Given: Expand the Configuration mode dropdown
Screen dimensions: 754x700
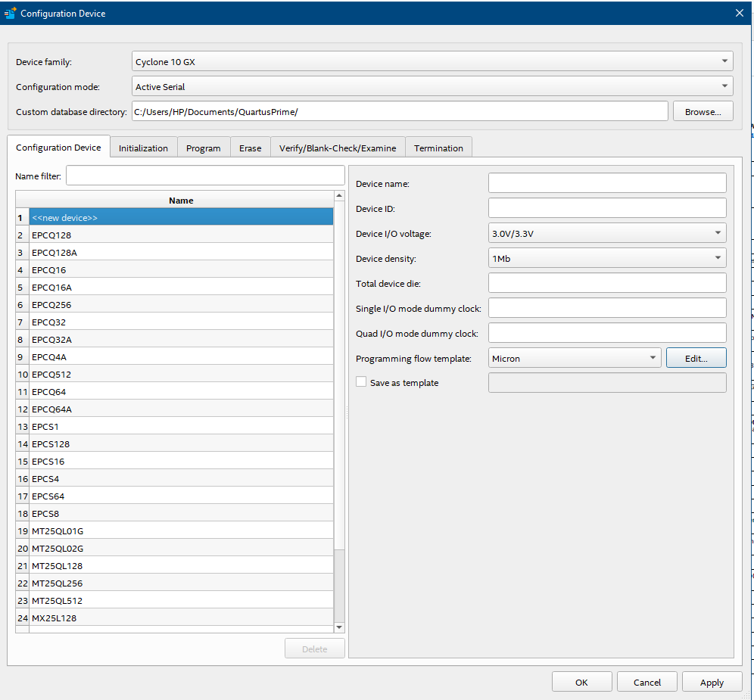Looking at the screenshot, I should [432, 86].
